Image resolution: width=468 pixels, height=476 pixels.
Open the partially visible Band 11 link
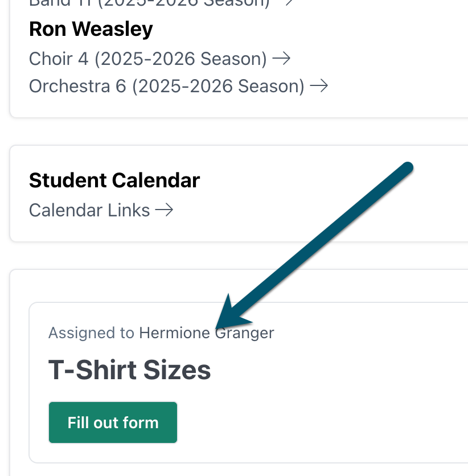(149, 2)
